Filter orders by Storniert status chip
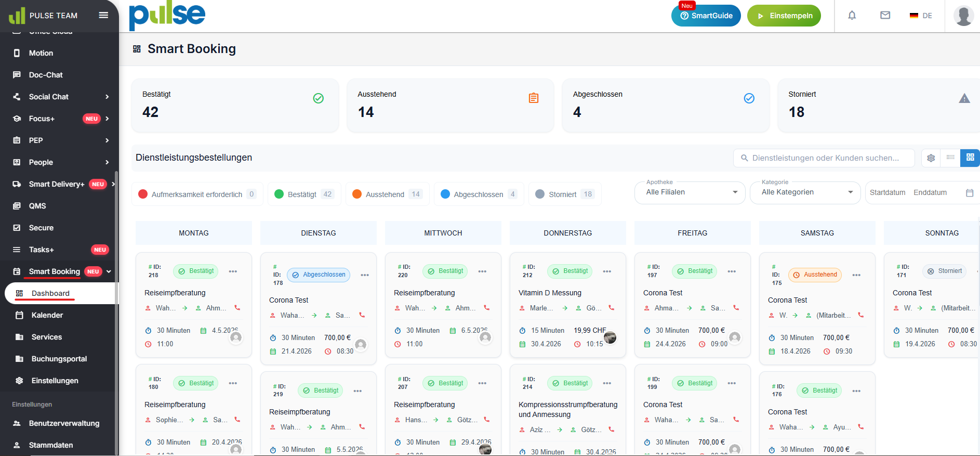The height and width of the screenshot is (456, 980). coord(565,194)
